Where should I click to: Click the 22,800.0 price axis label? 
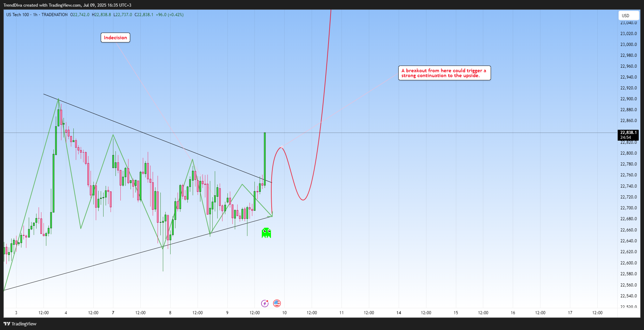[629, 153]
